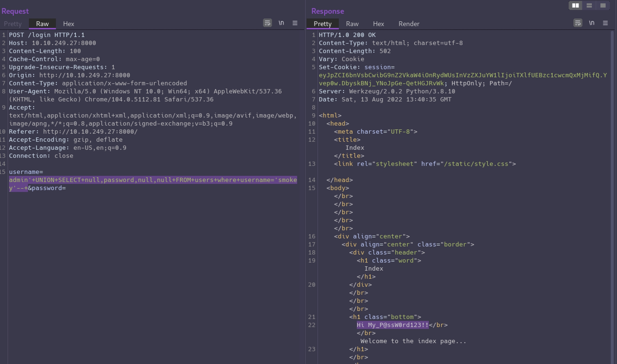Toggle word wrap in Response panel
Screen dimensions: 617x364
tap(578, 23)
